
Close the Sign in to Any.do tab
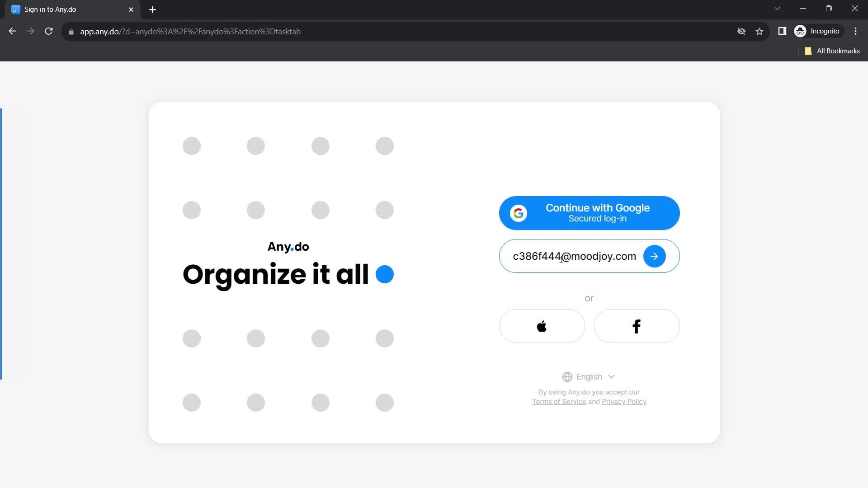[131, 9]
